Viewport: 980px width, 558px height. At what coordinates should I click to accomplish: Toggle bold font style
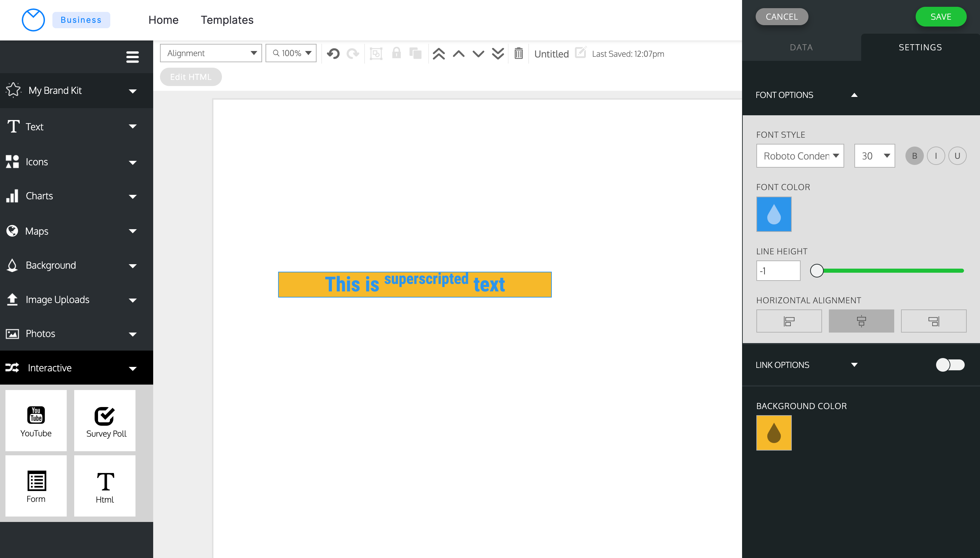coord(914,156)
